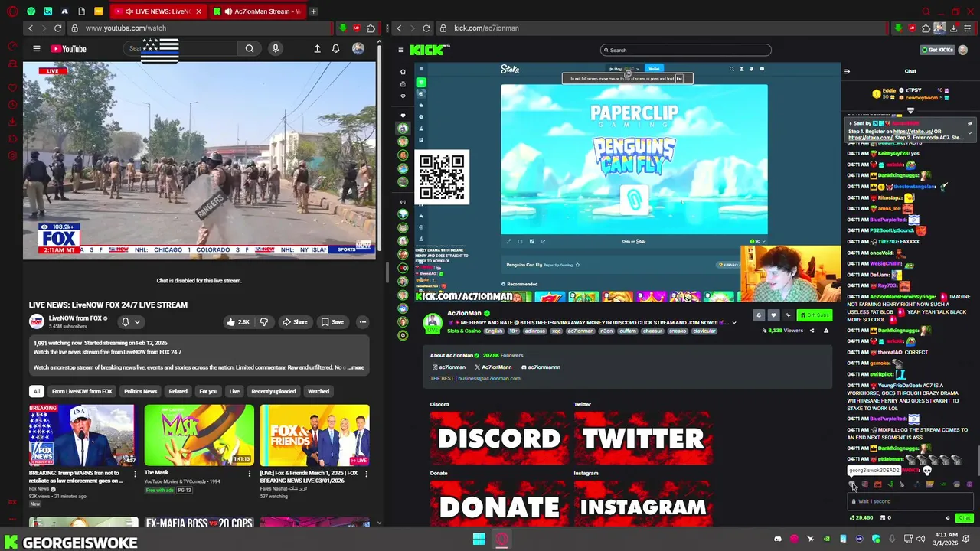Select the Recently uploaded filter chip

pos(273,391)
